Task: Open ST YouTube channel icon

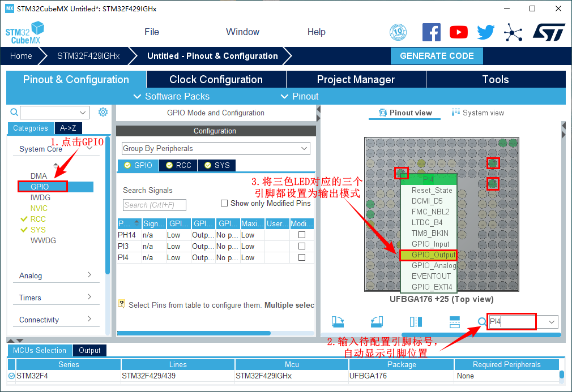Action: click(x=459, y=32)
